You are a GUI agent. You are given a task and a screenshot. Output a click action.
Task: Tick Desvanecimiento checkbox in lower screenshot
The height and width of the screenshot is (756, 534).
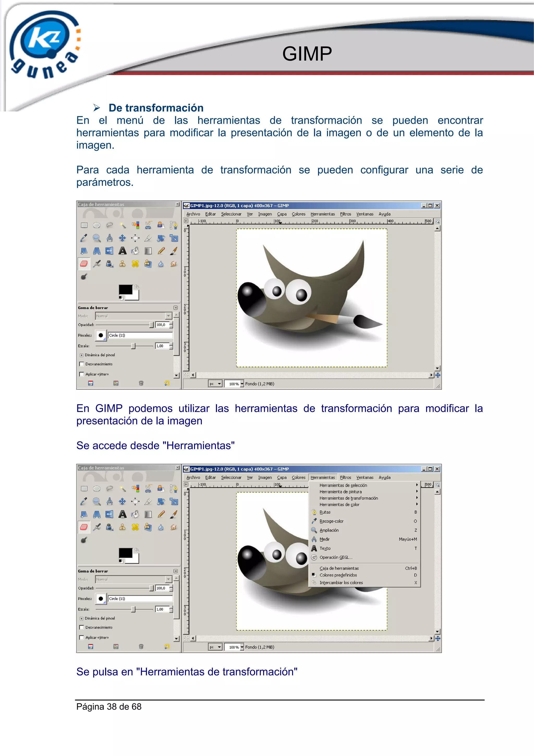pyautogui.click(x=82, y=627)
